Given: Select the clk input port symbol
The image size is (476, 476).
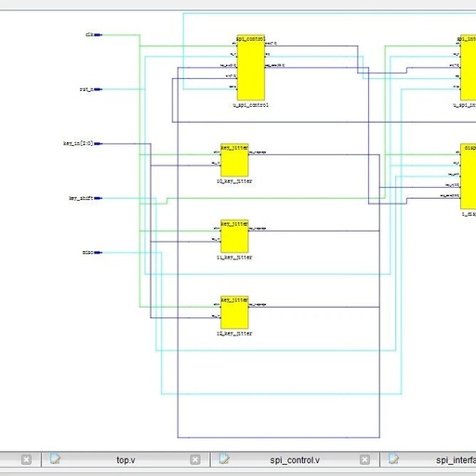Looking at the screenshot, I should click(98, 35).
